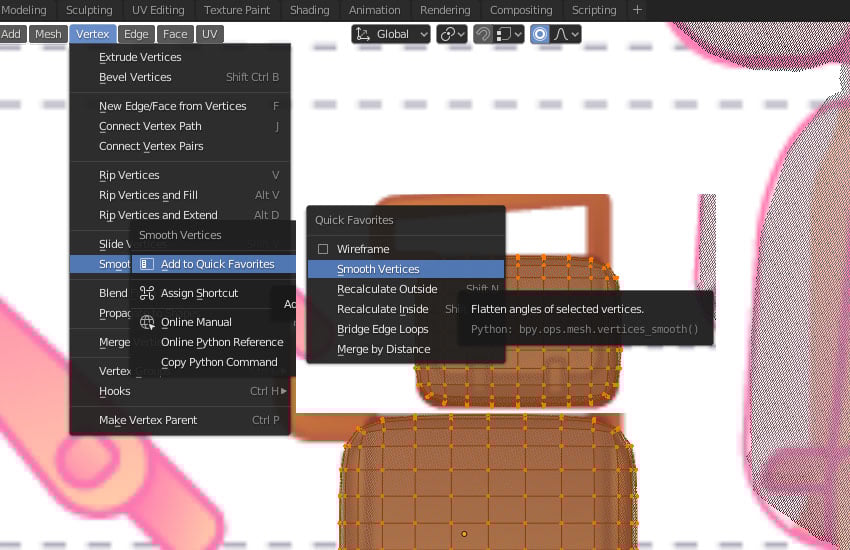850x550 pixels.
Task: Open proportional editing falloff dropdown
Action: pyautogui.click(x=566, y=34)
